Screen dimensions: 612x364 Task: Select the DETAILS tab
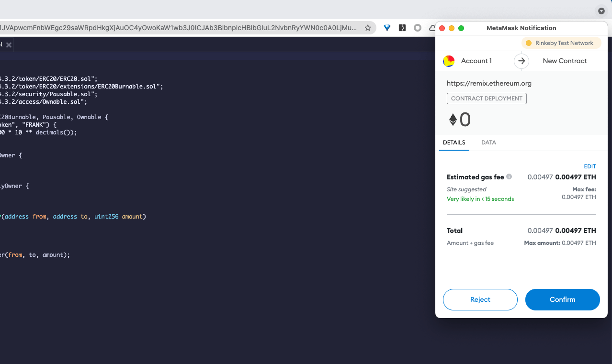coord(454,143)
